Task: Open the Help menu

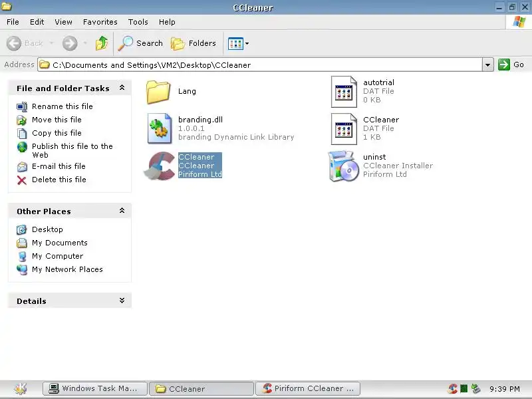Action: click(x=167, y=22)
